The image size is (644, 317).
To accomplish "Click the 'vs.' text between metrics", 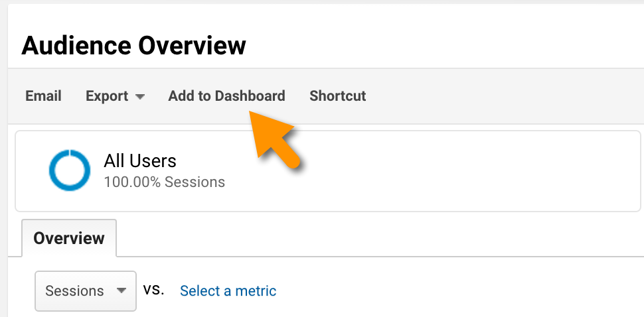I will click(153, 289).
